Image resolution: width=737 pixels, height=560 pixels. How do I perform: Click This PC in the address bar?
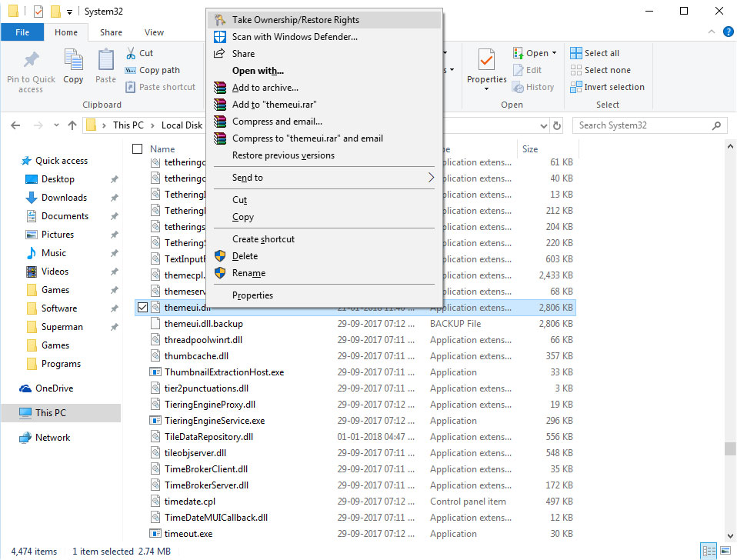[x=128, y=125]
